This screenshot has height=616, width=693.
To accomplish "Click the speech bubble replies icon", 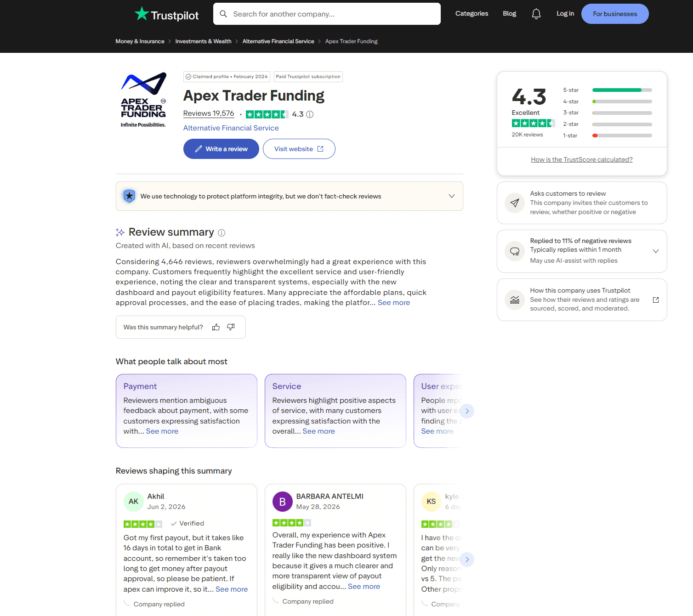I will pos(515,251).
